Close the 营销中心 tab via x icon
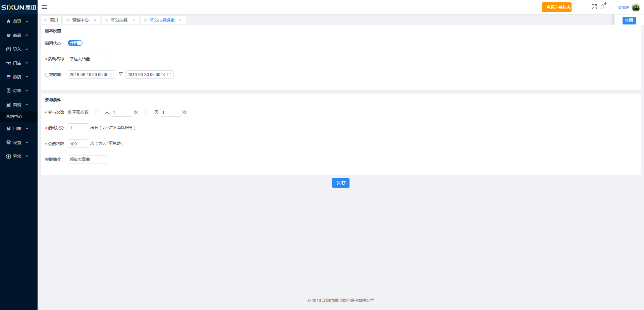The image size is (644, 310). coord(95,20)
